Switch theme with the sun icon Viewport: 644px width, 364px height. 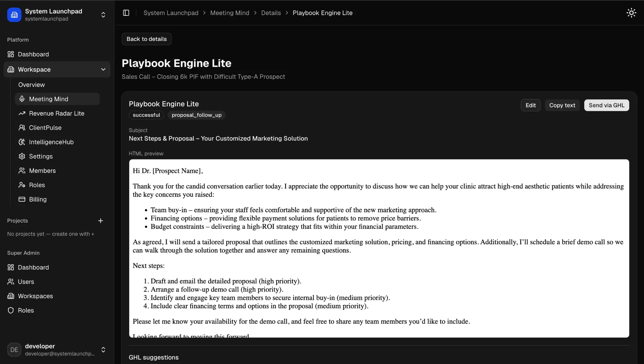pyautogui.click(x=631, y=13)
